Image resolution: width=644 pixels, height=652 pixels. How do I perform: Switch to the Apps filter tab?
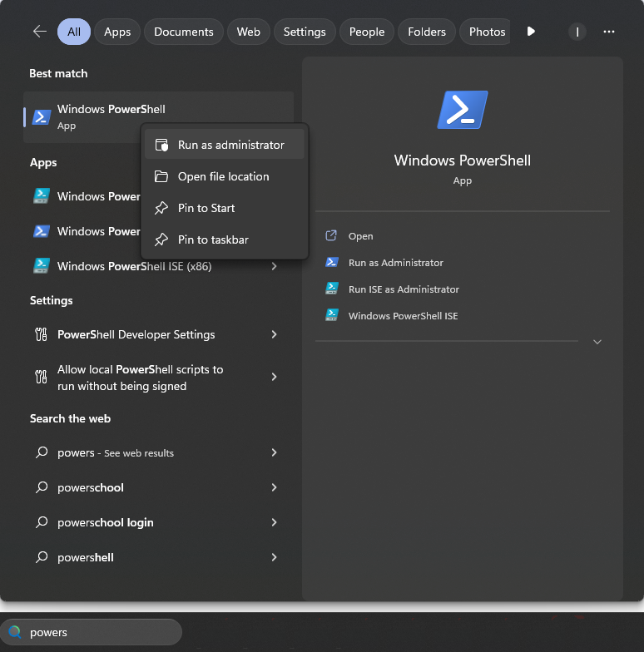[117, 32]
